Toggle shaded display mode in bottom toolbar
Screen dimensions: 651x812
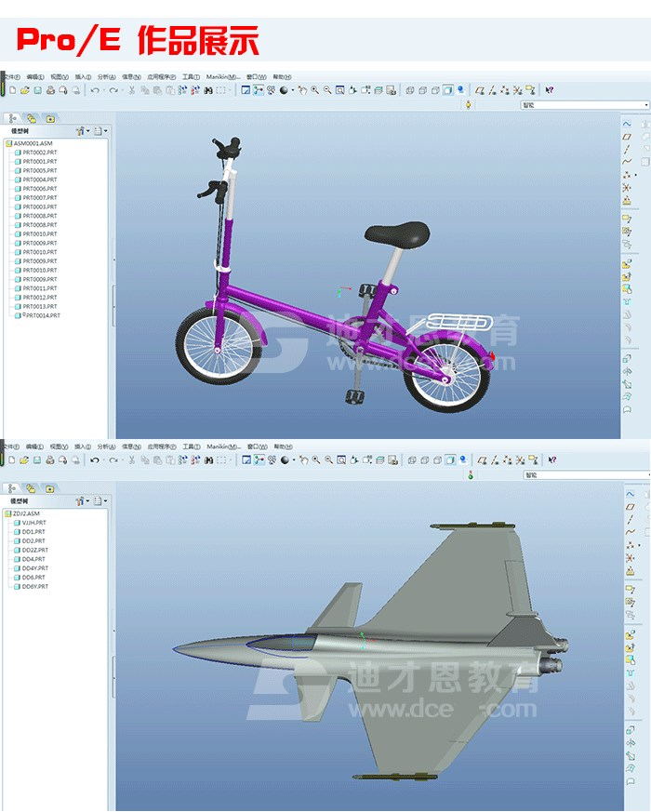pyautogui.click(x=448, y=459)
